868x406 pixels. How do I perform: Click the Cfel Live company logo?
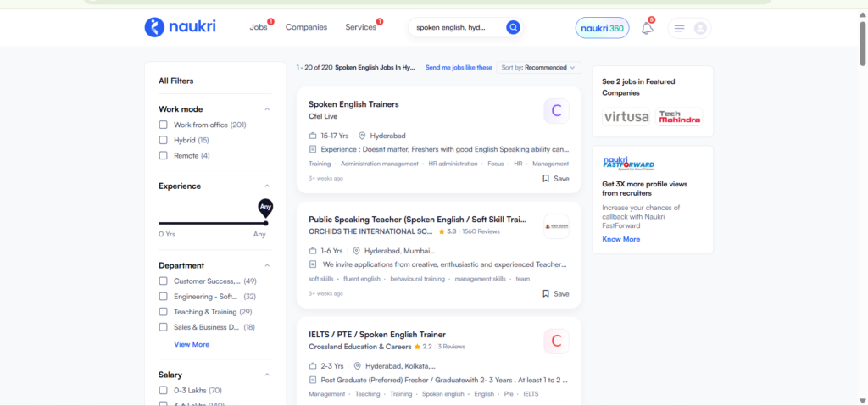pyautogui.click(x=556, y=111)
